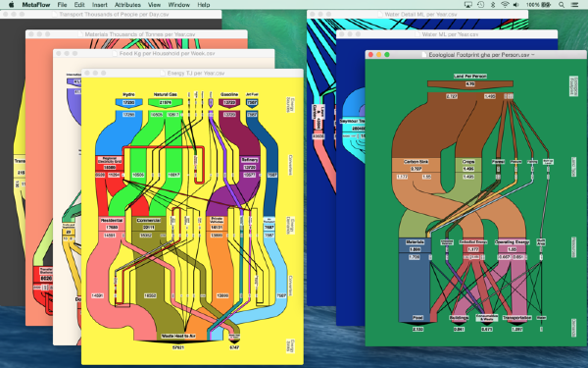
Task: Click the 6747 sink total value
Action: coord(234,347)
